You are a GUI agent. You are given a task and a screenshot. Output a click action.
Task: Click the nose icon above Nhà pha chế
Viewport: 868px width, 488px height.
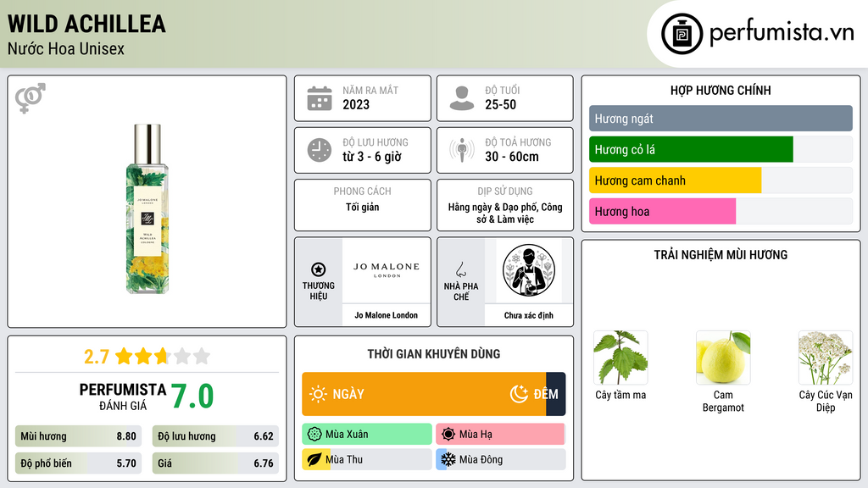click(460, 269)
